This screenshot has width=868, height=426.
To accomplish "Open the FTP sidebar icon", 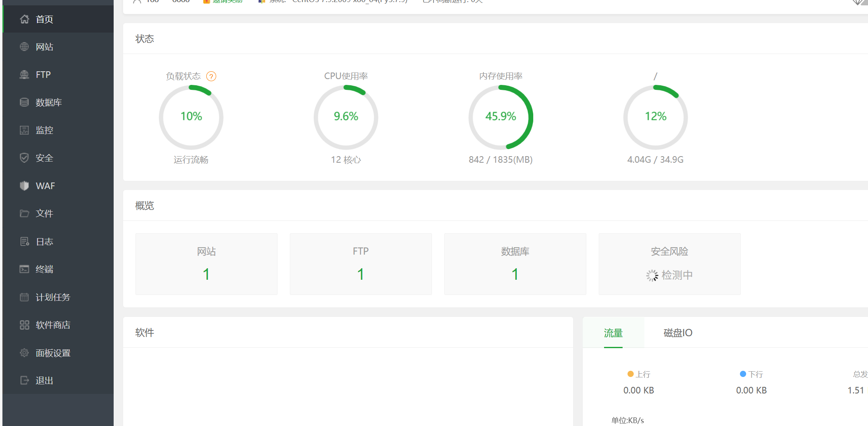I will pyautogui.click(x=24, y=75).
